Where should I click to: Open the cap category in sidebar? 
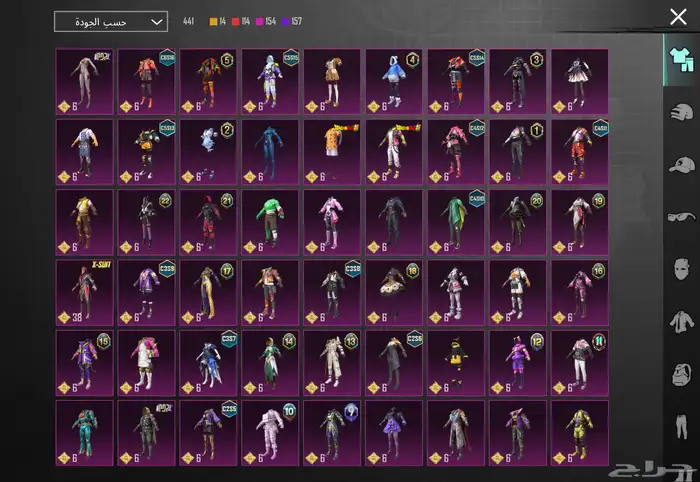pyautogui.click(x=681, y=164)
